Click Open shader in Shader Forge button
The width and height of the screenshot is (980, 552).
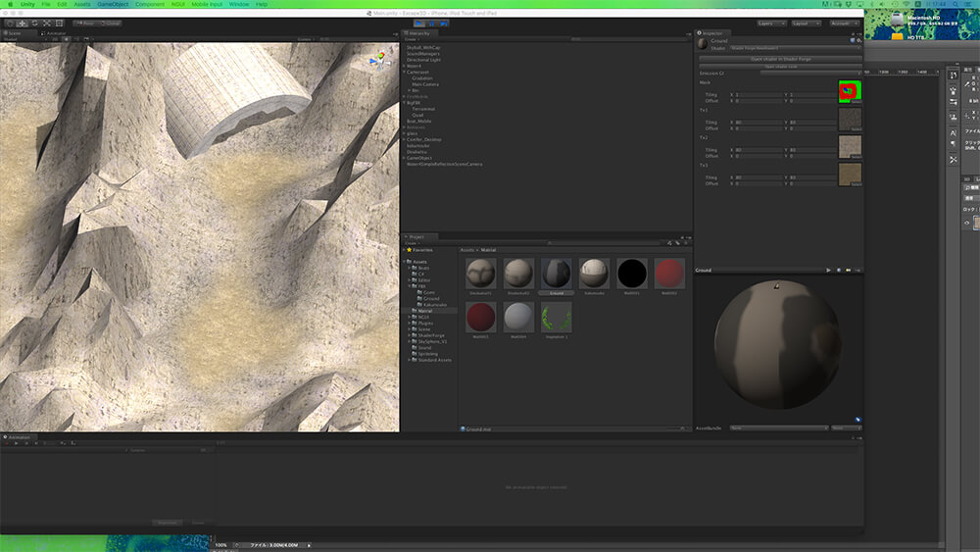click(x=780, y=59)
